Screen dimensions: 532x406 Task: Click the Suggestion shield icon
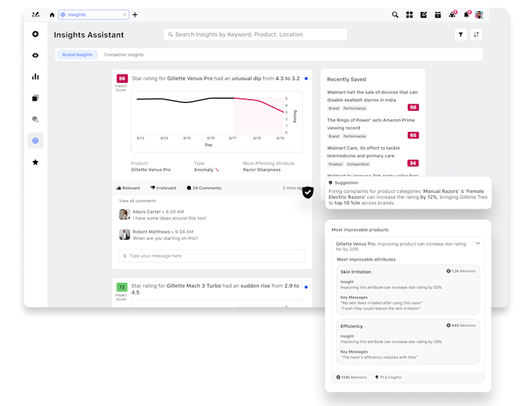(x=331, y=182)
